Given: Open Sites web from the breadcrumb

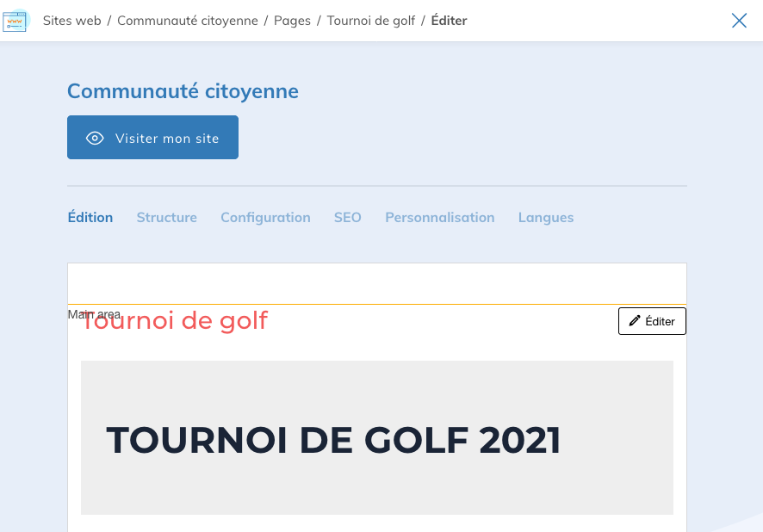Looking at the screenshot, I should pyautogui.click(x=71, y=20).
